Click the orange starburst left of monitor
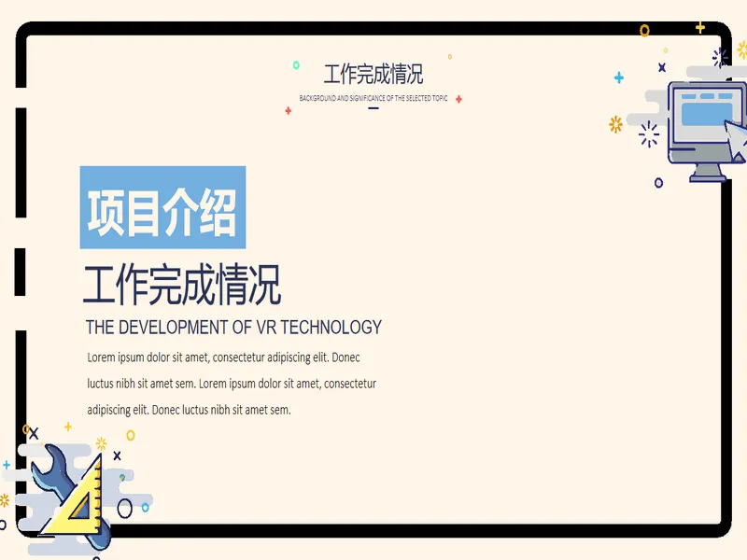This screenshot has width=747, height=560. click(615, 124)
